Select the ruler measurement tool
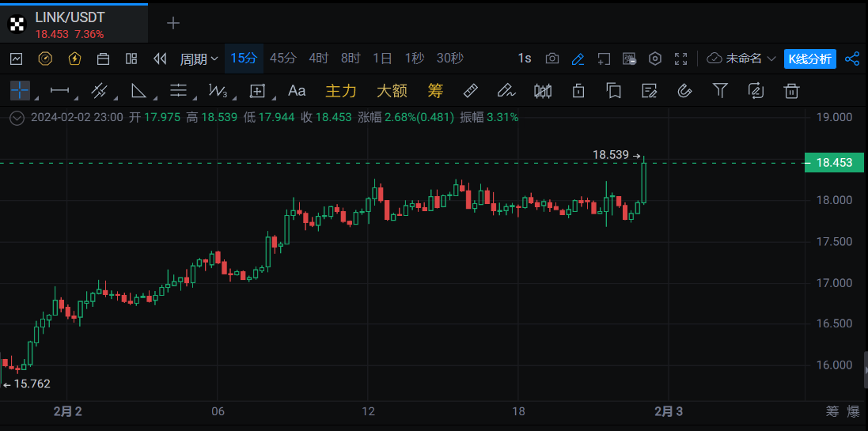Image resolution: width=868 pixels, height=431 pixels. [470, 91]
